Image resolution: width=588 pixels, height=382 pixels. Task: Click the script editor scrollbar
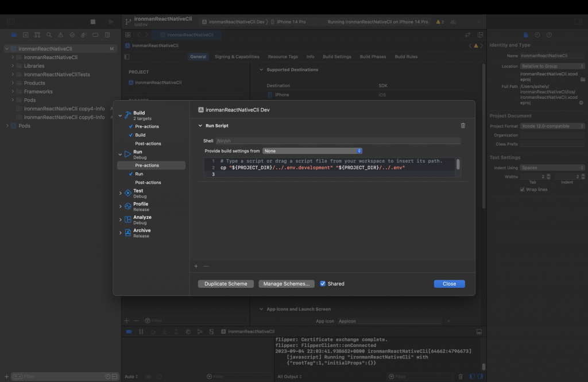click(x=458, y=164)
